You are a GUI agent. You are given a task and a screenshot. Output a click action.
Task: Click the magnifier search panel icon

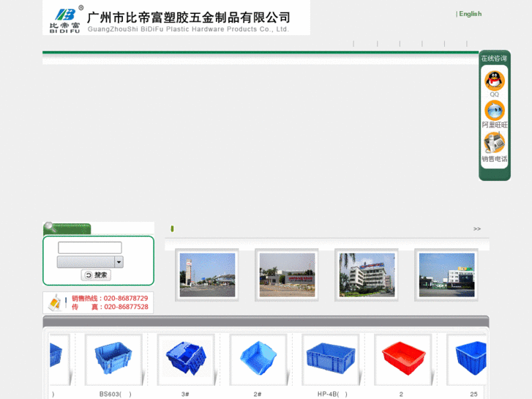(x=50, y=227)
